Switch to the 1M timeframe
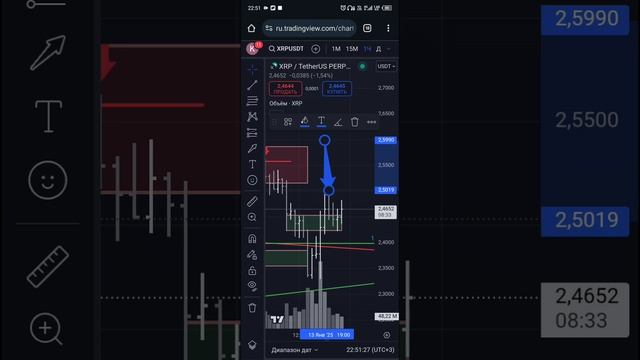The height and width of the screenshot is (360, 640). (x=336, y=49)
